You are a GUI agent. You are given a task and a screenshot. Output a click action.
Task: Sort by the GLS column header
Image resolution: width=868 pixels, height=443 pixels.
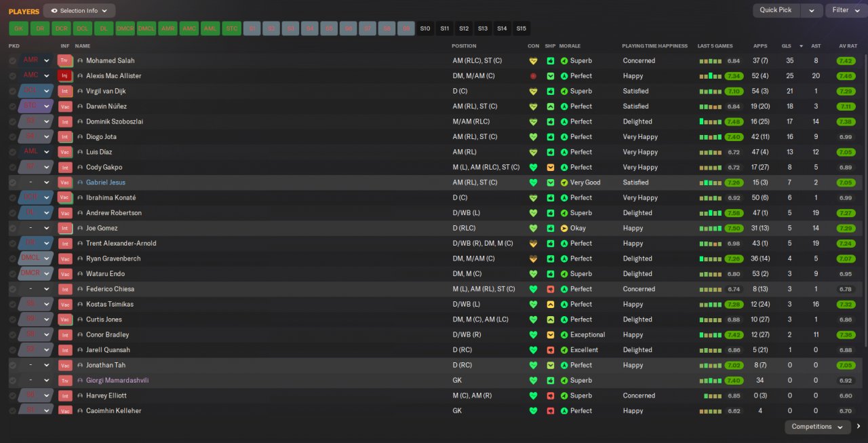tap(786, 46)
